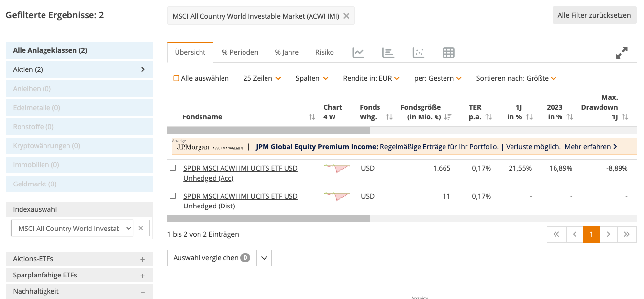Viewport: 644px width, 299px height.
Task: Click Fondsgröße value 11
Action: click(446, 196)
